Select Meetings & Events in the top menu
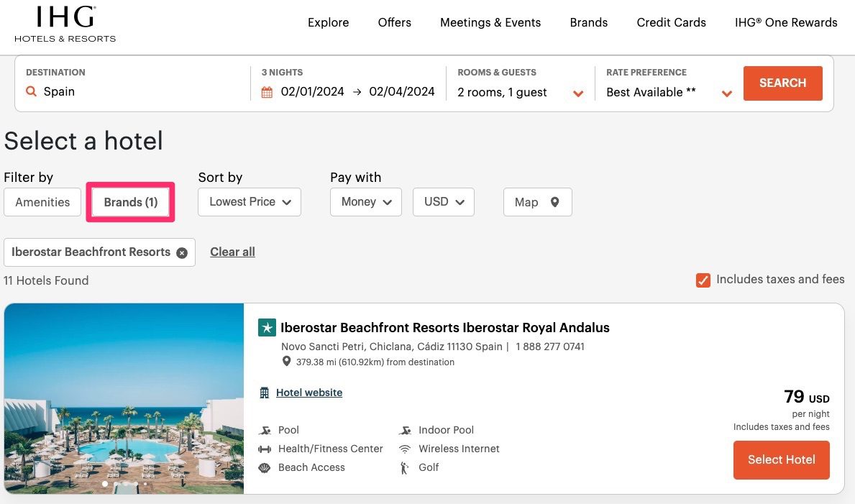 pos(490,22)
